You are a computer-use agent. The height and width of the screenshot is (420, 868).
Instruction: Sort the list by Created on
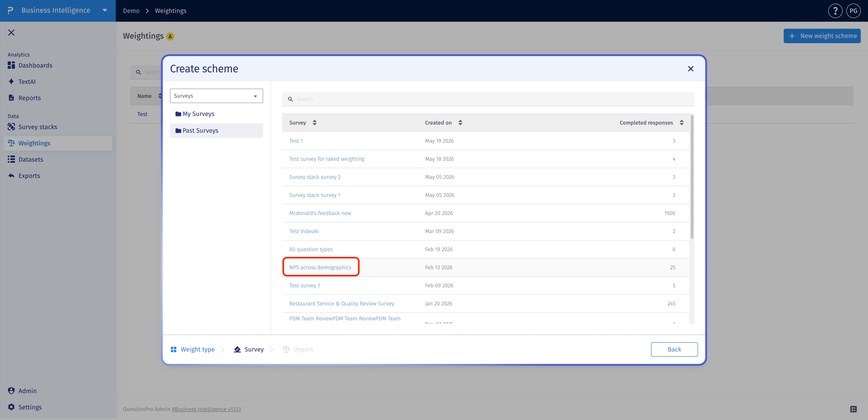(460, 123)
